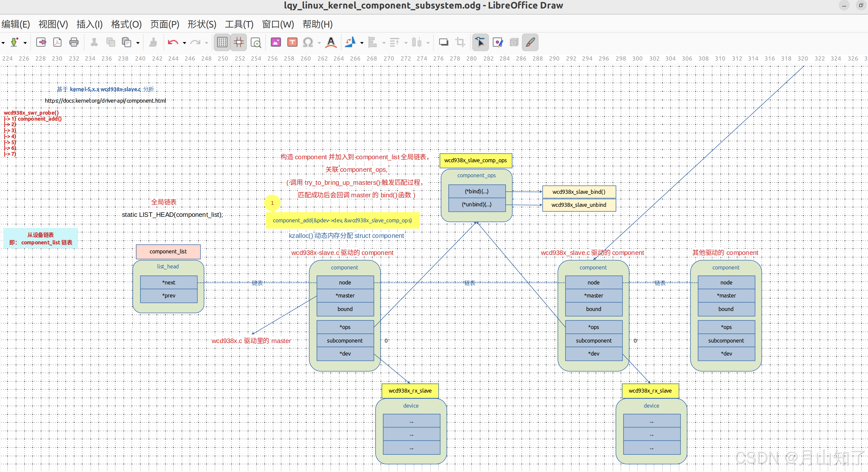This screenshot has width=868, height=472.
Task: Open the Zoom & Pan tool
Action: 256,42
